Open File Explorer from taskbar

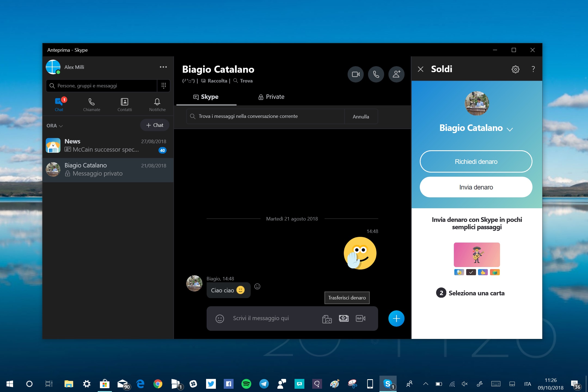tap(69, 384)
